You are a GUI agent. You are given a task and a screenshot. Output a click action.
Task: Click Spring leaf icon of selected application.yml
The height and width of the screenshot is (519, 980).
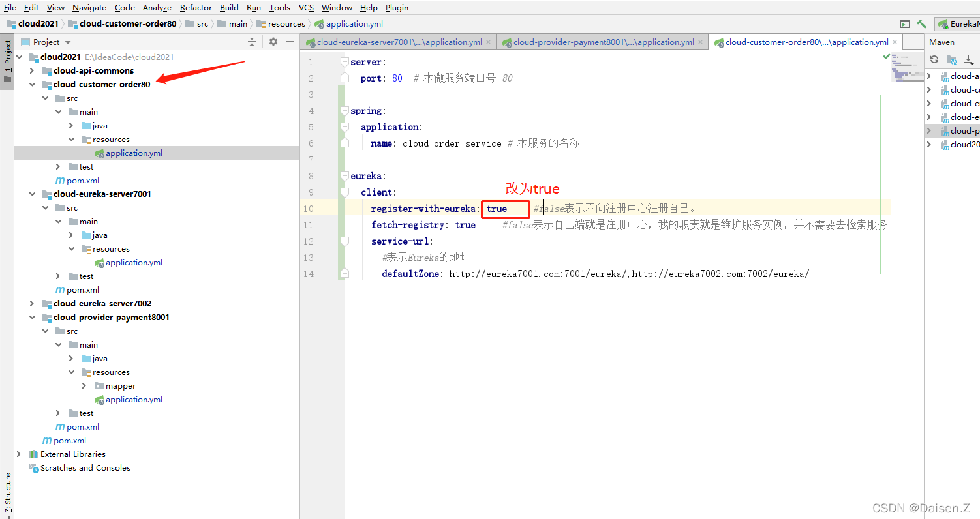[99, 153]
